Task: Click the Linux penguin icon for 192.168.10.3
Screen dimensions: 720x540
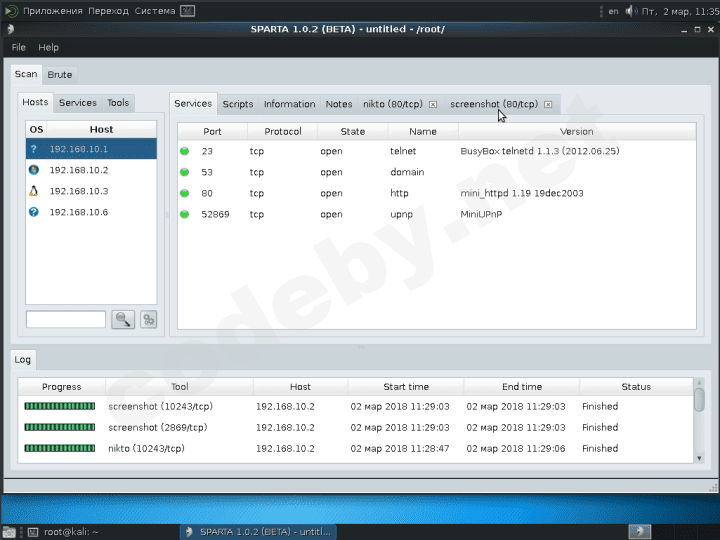Action: pyautogui.click(x=35, y=191)
